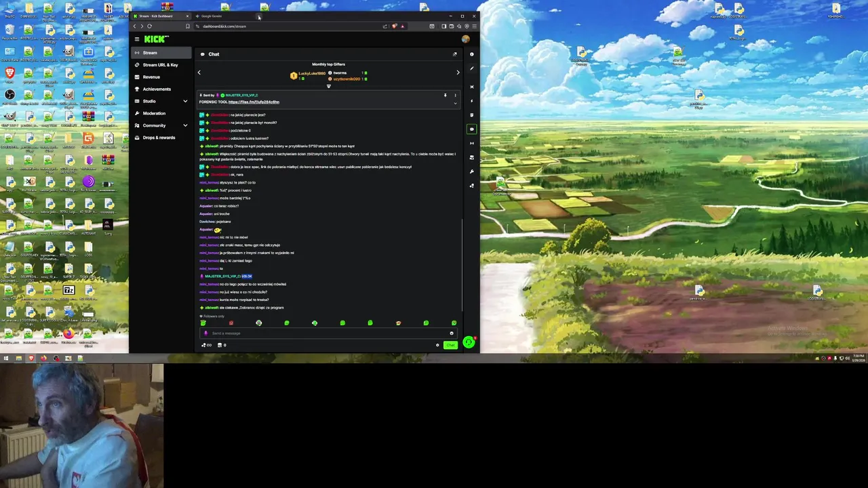
Task: Show previous top gifters with left arrow
Action: pos(199,73)
